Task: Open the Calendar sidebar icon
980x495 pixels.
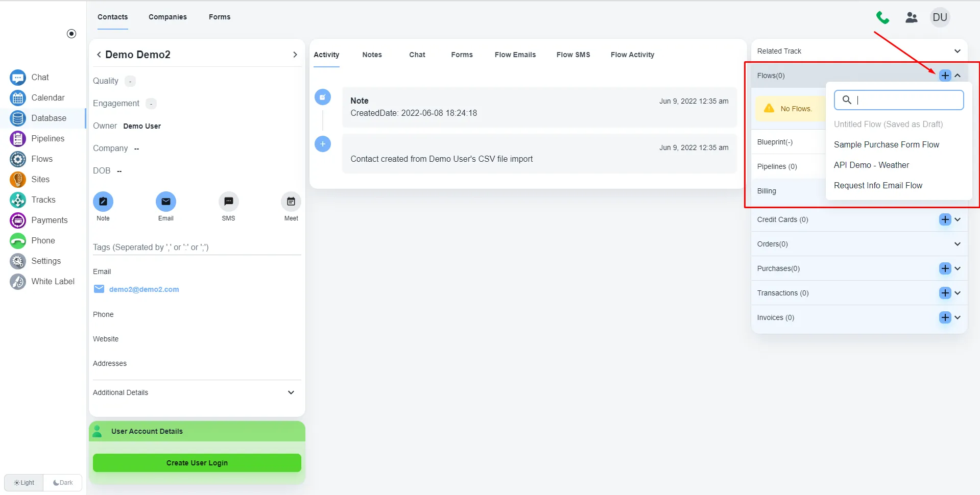Action: [x=18, y=98]
